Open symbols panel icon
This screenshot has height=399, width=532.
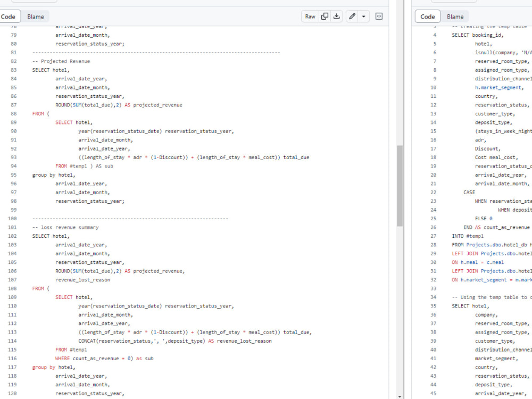tap(379, 16)
